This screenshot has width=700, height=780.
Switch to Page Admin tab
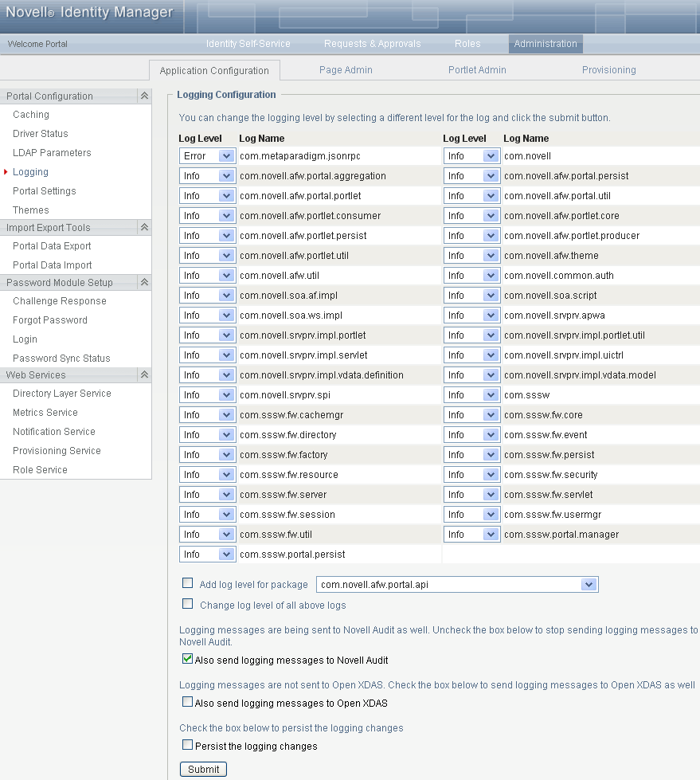[x=346, y=70]
